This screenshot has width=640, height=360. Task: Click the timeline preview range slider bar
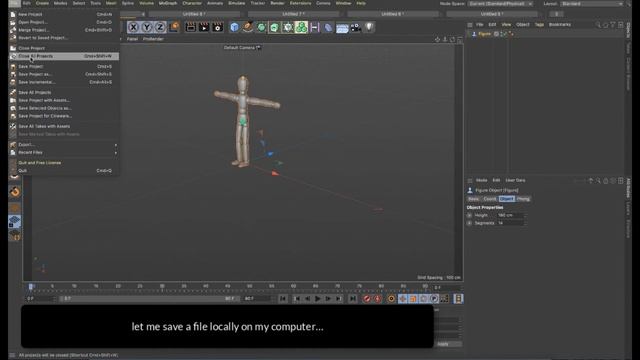tap(149, 299)
